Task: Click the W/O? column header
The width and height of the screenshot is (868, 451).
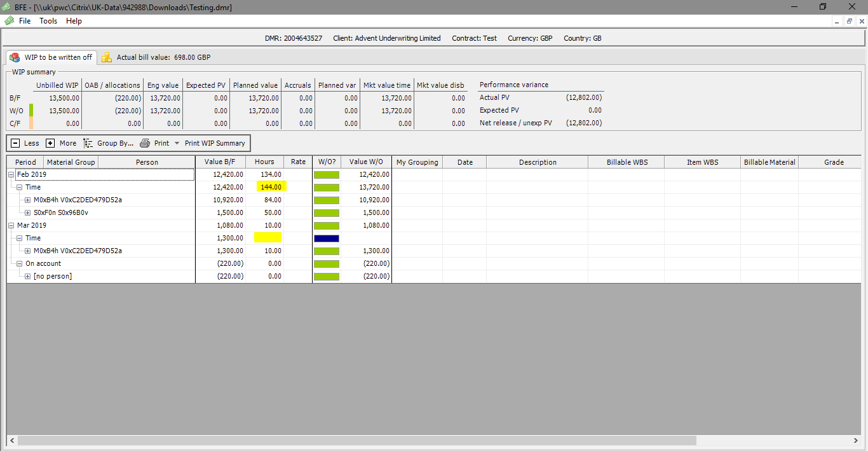Action: tap(327, 162)
